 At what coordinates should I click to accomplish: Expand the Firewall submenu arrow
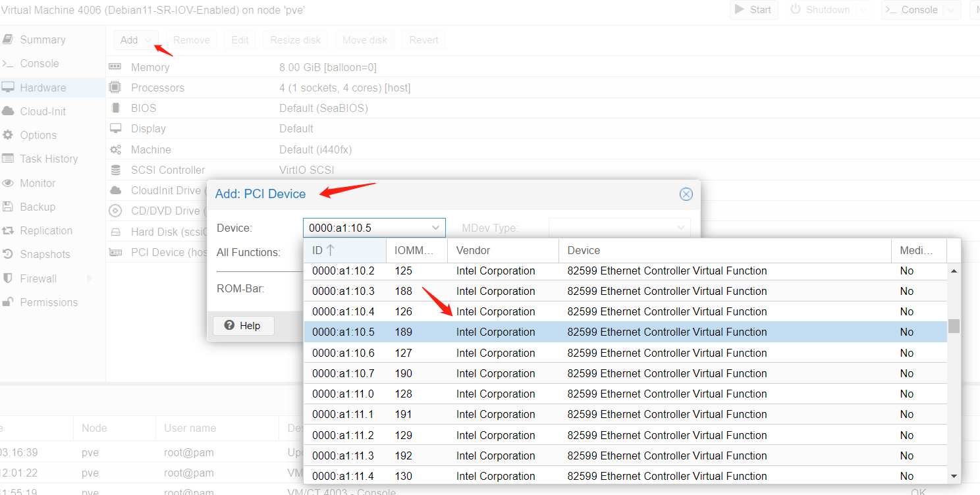tap(90, 278)
